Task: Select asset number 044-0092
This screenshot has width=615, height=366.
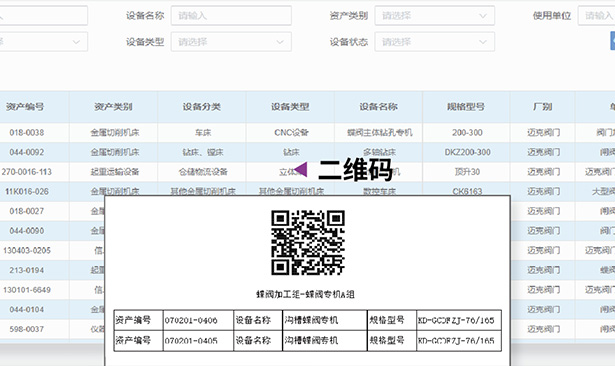Action: pyautogui.click(x=27, y=152)
